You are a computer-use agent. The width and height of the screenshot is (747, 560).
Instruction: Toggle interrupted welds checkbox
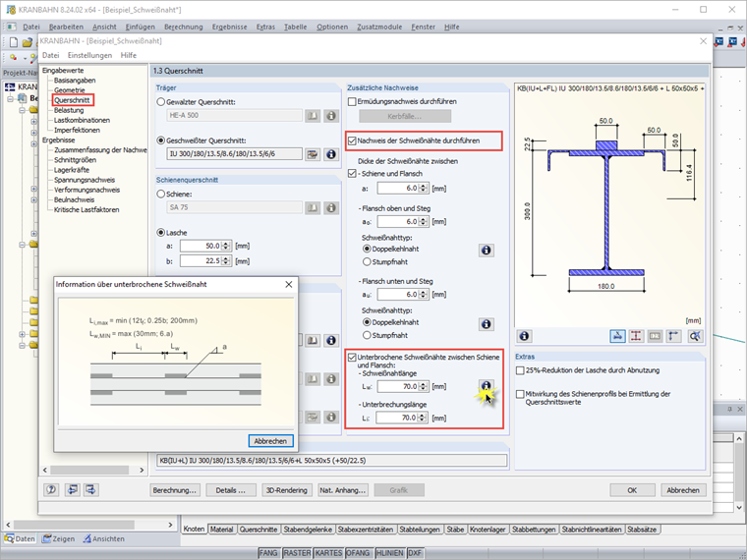[352, 358]
